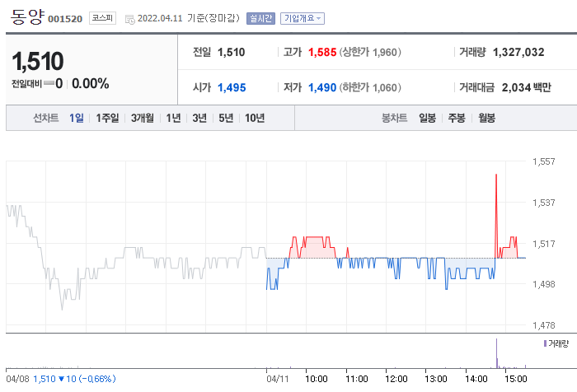Image resolution: width=577 pixels, height=392 pixels.
Task: Click the 1,478 price axis label
Action: [544, 325]
